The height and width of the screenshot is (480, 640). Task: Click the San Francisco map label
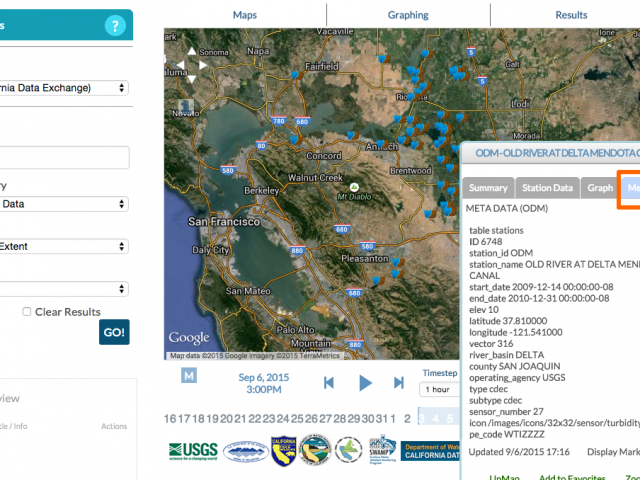[224, 222]
